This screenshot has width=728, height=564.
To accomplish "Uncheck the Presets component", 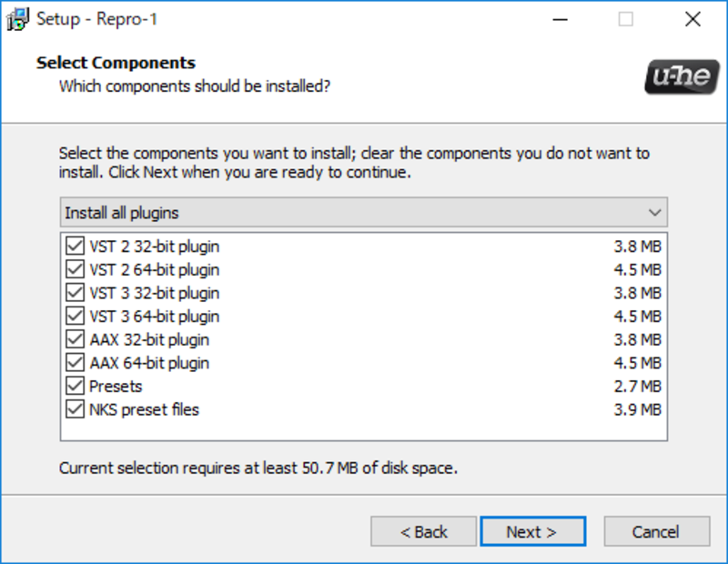I will pos(75,386).
